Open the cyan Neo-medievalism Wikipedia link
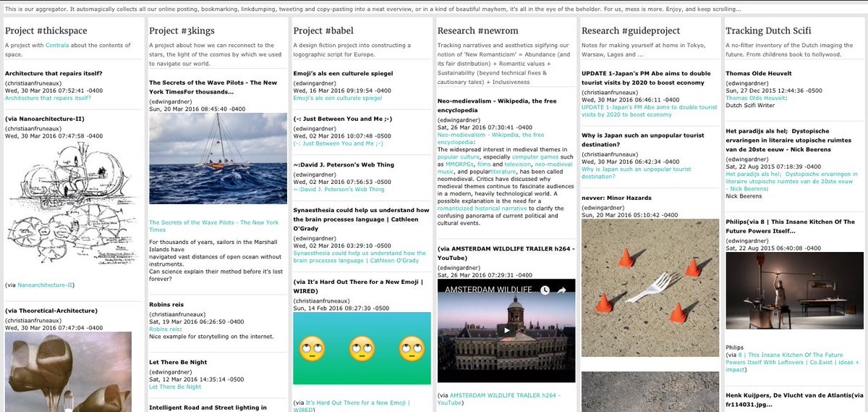Image resolution: width=868 pixels, height=412 pixels. (x=491, y=138)
